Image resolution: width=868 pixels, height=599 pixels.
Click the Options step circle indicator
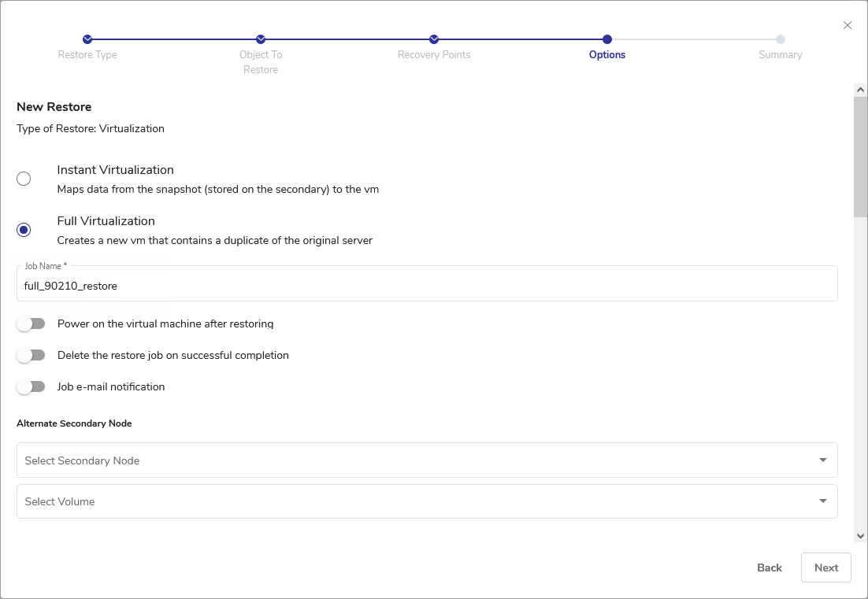(607, 39)
